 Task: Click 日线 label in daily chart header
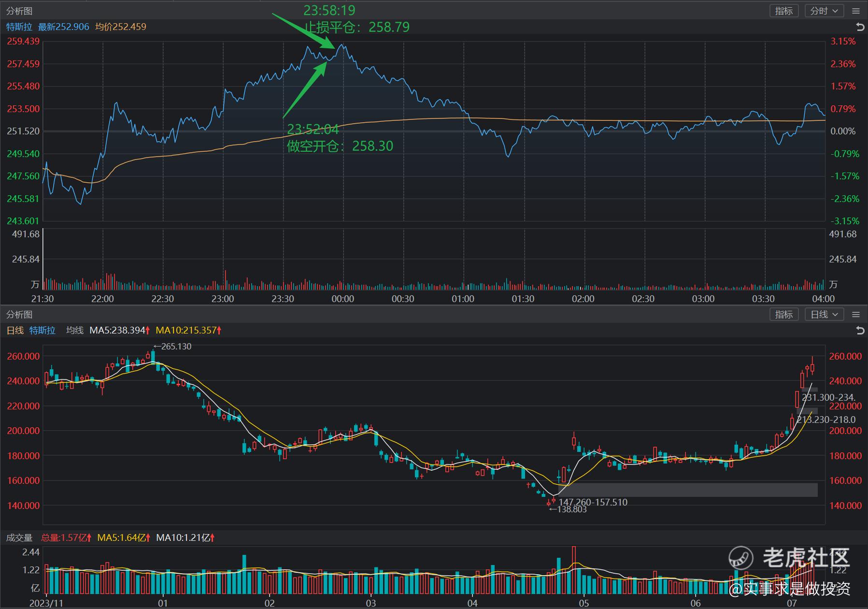(x=15, y=330)
